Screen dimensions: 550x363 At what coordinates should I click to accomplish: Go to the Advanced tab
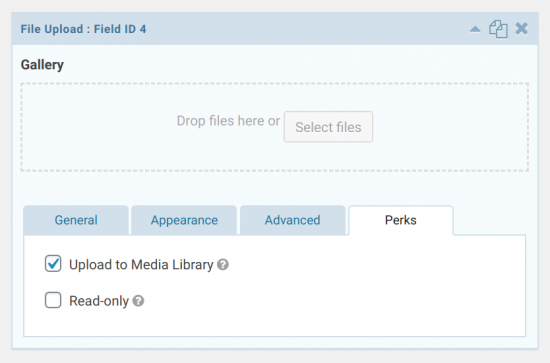[293, 220]
